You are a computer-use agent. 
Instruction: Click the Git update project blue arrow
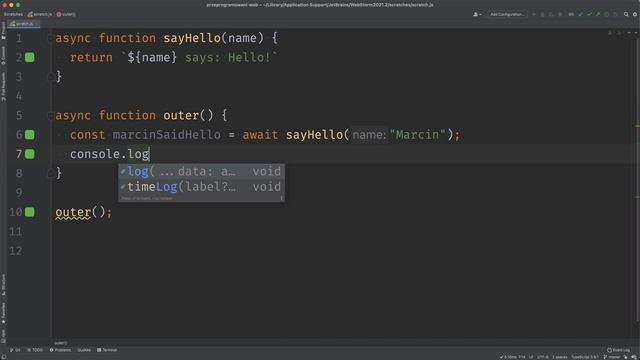coord(580,14)
